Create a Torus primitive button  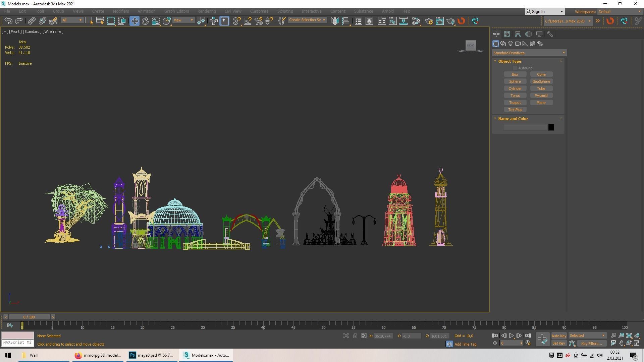[x=515, y=96]
